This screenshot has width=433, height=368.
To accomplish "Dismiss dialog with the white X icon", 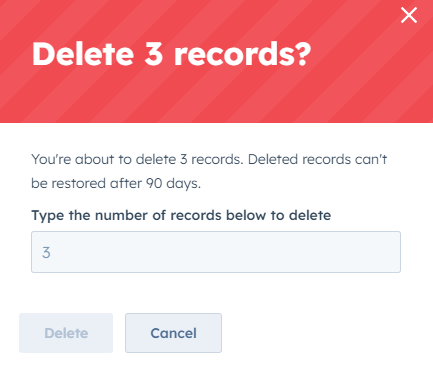I will click(x=409, y=15).
